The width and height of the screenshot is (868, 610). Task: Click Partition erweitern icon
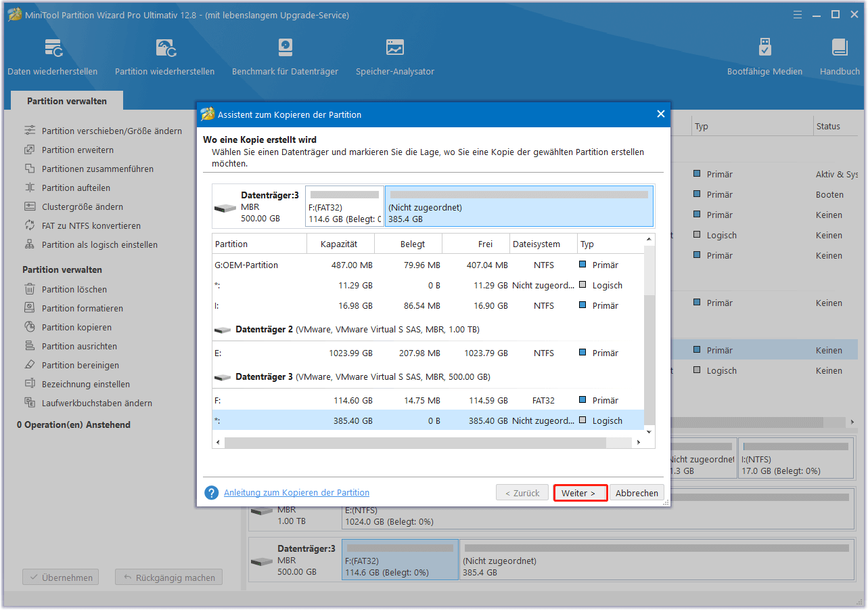coord(30,150)
